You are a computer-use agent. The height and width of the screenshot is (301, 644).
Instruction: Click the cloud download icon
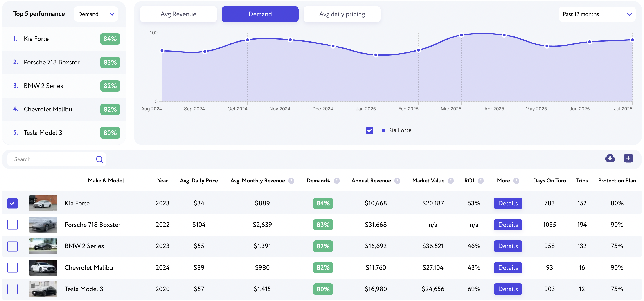(x=610, y=158)
